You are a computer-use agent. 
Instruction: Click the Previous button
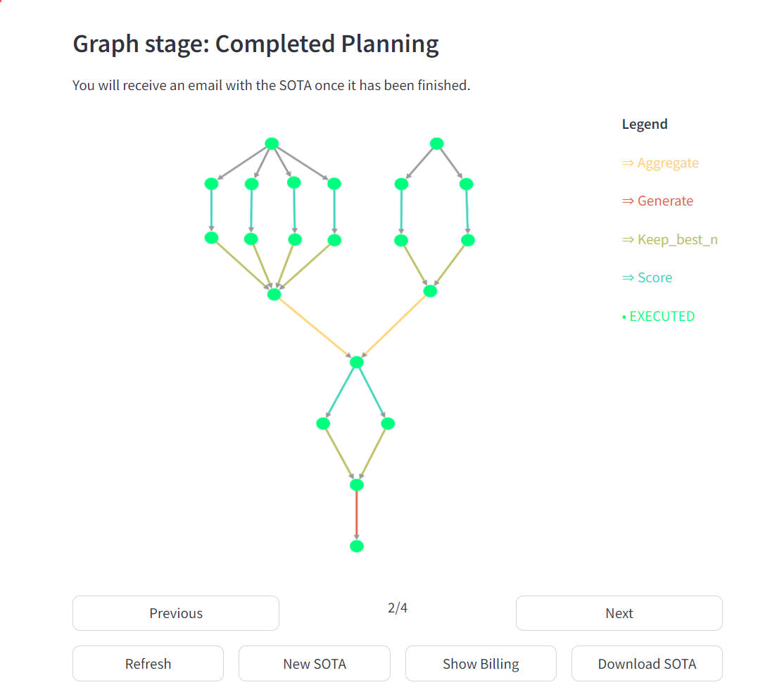[x=175, y=613]
